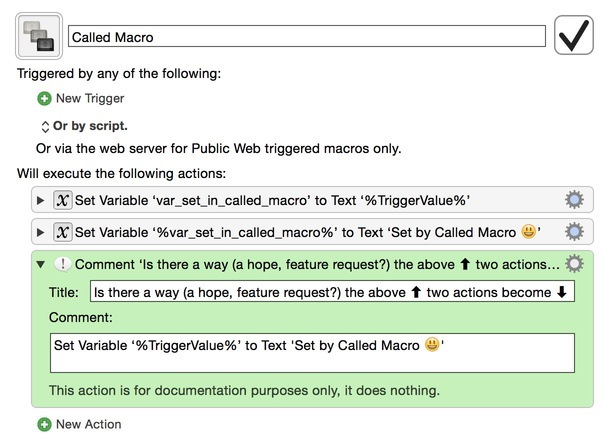Viewport: 603px width, 439px height.
Task: Click the variable icon of the Set by Called Macro action
Action: 63,232
